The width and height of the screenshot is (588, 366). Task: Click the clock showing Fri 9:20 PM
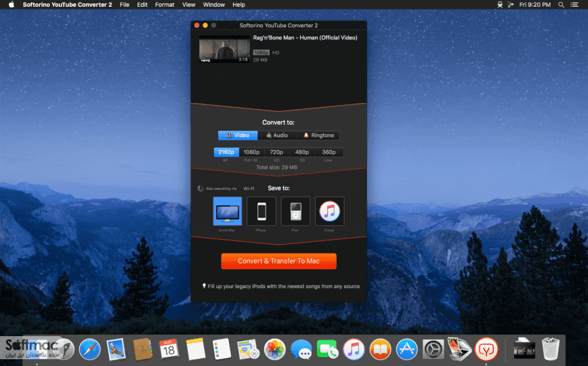[x=534, y=5]
